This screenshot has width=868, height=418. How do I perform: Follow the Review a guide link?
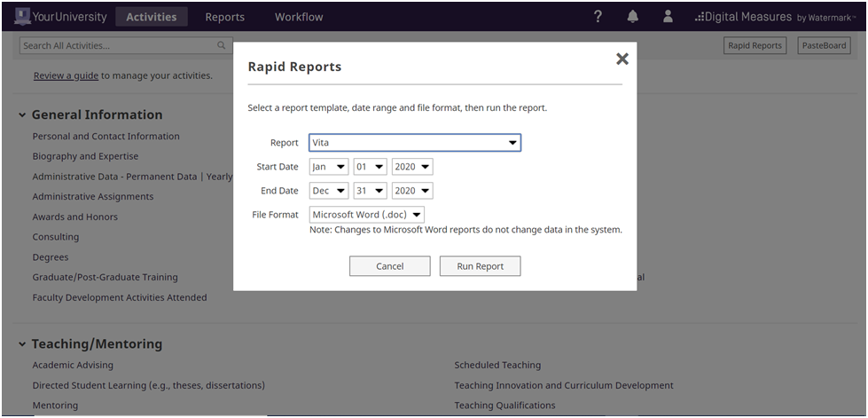[66, 75]
